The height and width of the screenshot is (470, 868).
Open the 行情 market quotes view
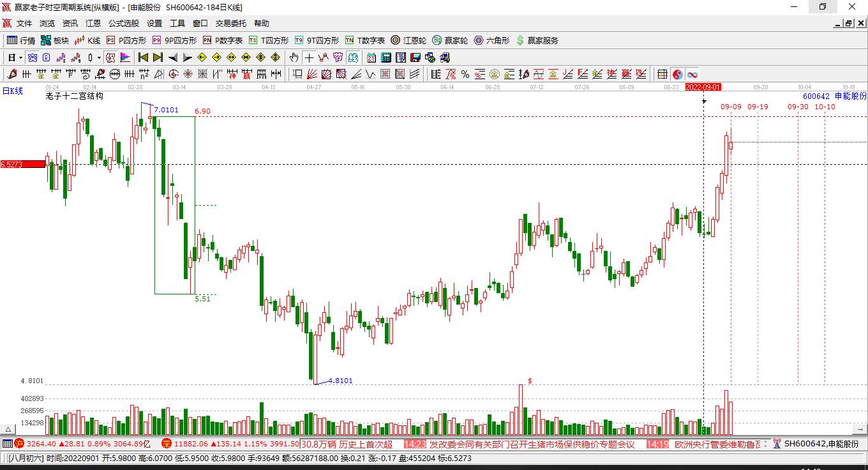(x=21, y=40)
